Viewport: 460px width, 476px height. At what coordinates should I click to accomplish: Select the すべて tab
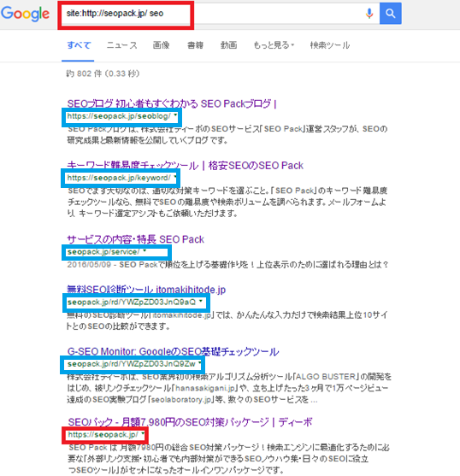(x=79, y=45)
